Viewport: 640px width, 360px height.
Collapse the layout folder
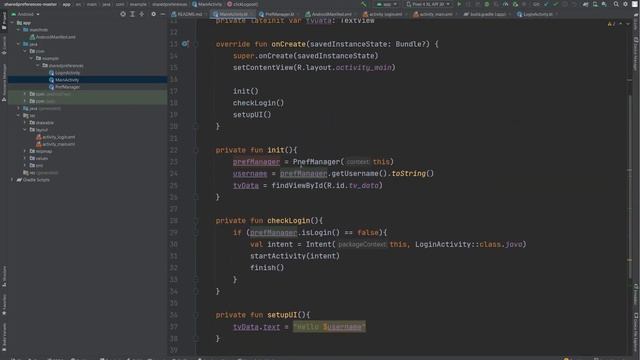pos(25,130)
